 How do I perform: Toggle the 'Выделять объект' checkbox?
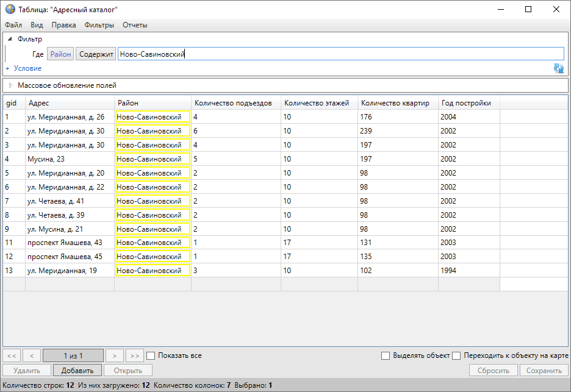coord(385,355)
